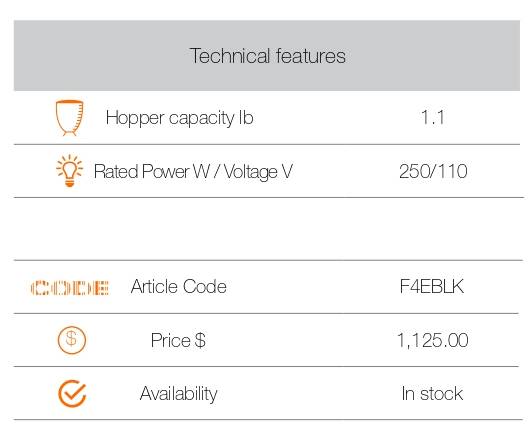Viewport: 531px width, 438px height.
Task: Click the orange CODE barcode icon
Action: pos(69,288)
